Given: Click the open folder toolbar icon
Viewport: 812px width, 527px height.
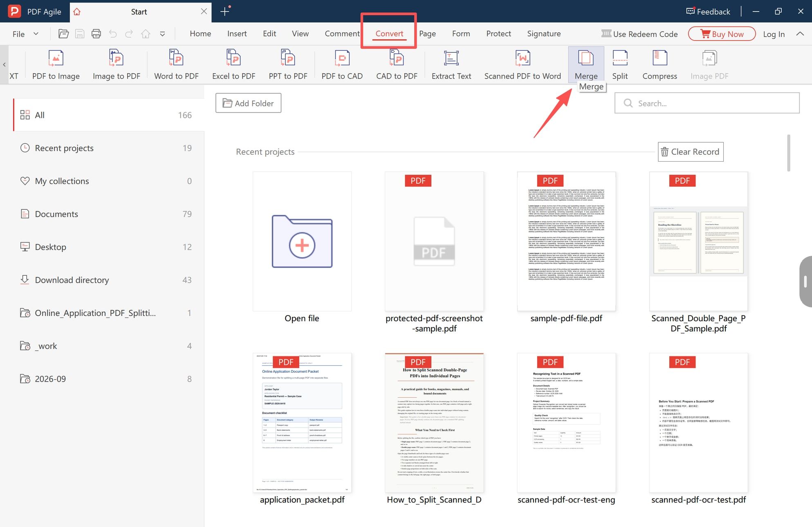Looking at the screenshot, I should tap(63, 34).
